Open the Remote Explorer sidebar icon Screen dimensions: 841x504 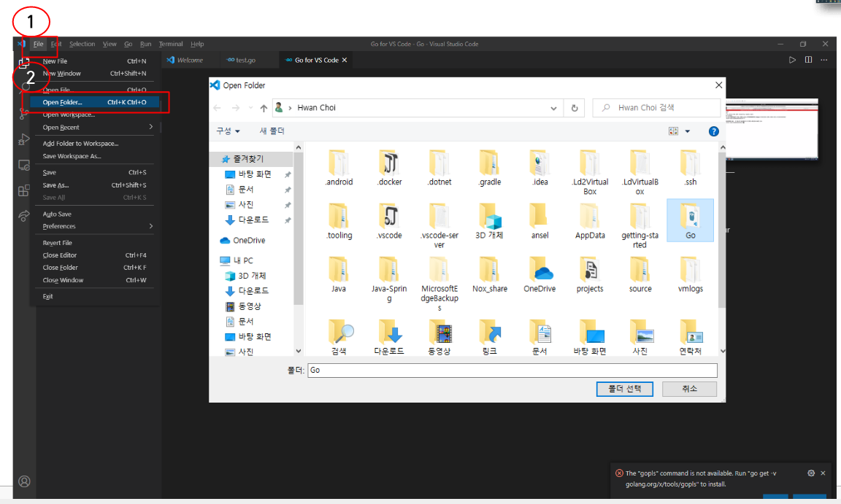(23, 165)
